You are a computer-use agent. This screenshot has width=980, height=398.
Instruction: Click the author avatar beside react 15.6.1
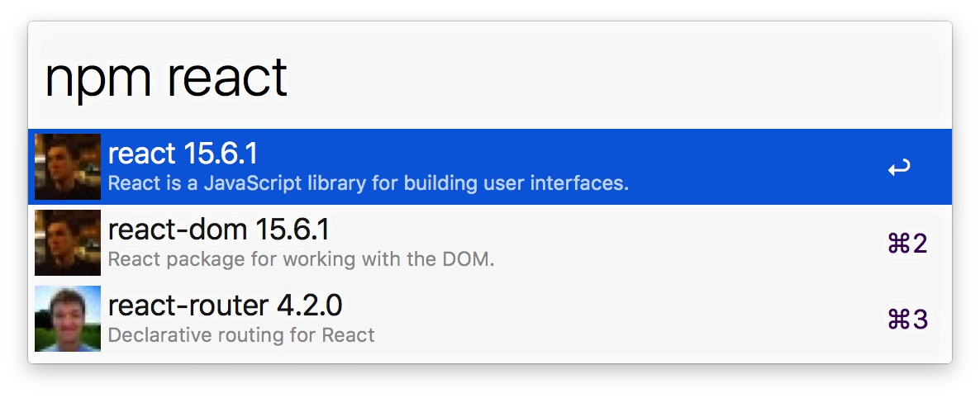(x=68, y=167)
